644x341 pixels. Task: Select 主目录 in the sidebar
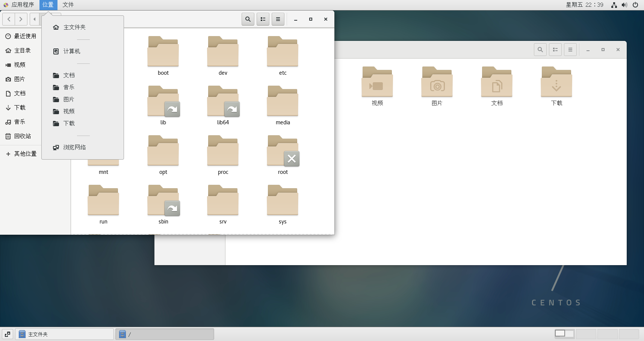click(21, 50)
